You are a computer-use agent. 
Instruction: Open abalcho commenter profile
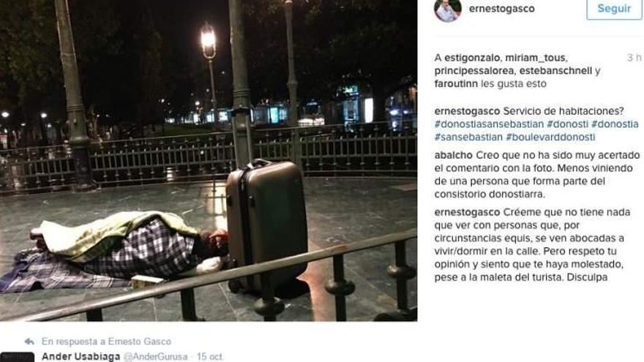[454, 155]
